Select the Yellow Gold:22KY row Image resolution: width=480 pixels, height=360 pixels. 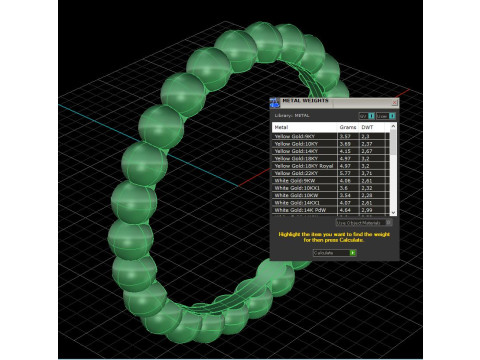pyautogui.click(x=331, y=173)
